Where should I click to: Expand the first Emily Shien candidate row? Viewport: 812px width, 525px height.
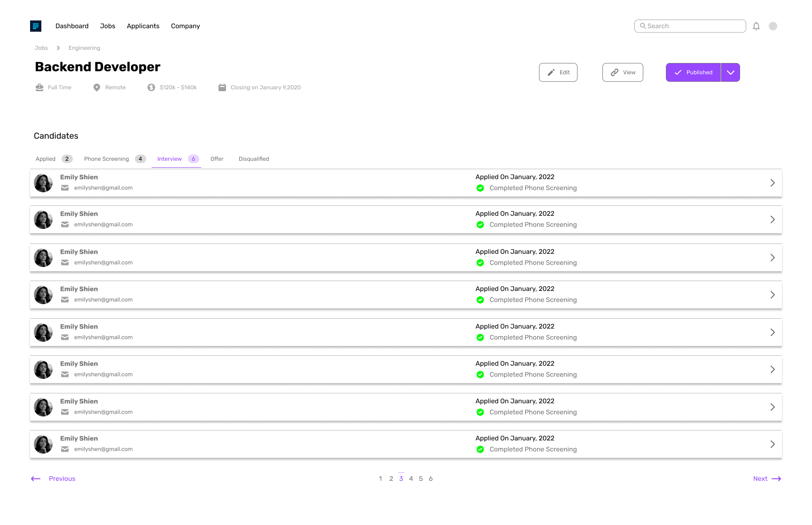click(772, 183)
